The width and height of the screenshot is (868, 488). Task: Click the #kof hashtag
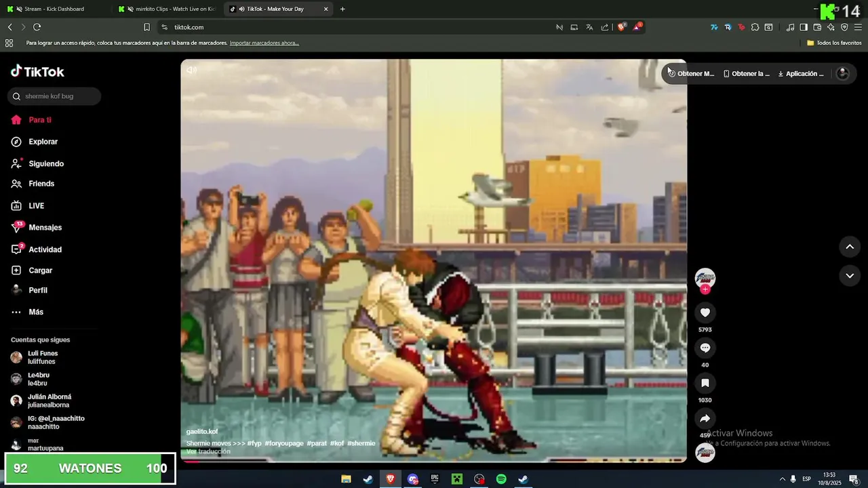coord(337,443)
